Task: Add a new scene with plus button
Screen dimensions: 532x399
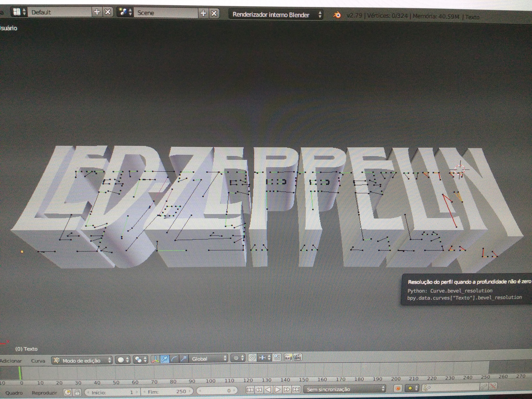Action: [x=203, y=13]
